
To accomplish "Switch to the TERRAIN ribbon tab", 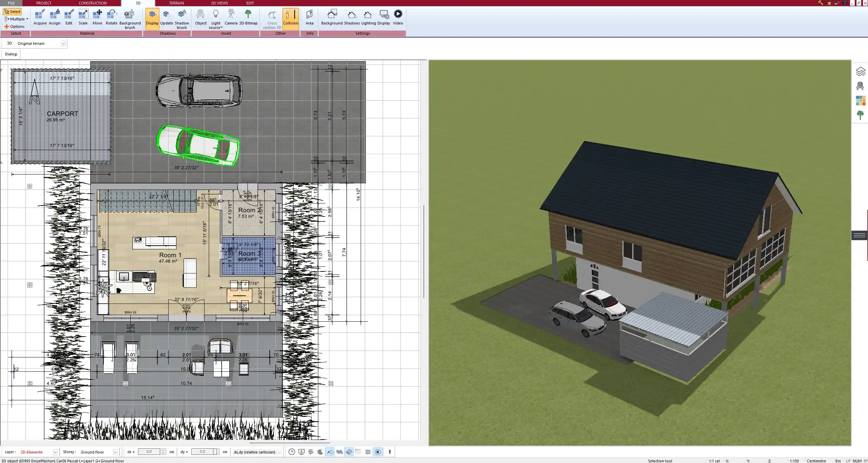I will (x=176, y=3).
